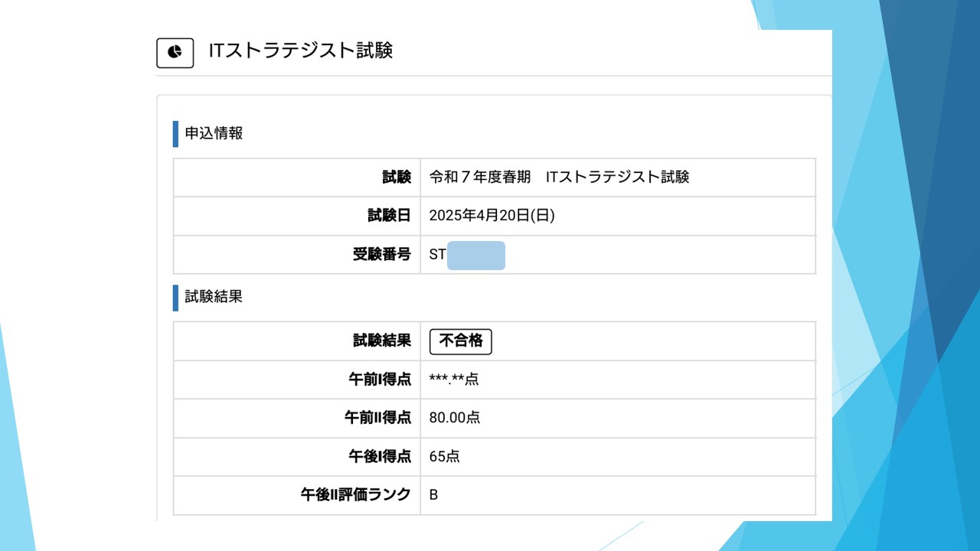Click the pie chart icon beside the title
Screen dimensions: 980x551
coord(175,52)
